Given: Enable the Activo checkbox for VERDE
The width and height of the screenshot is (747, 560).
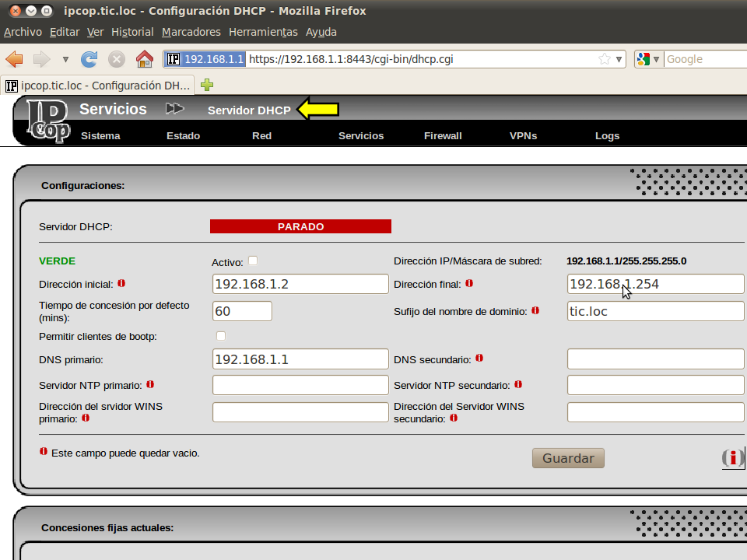Looking at the screenshot, I should pos(253,261).
